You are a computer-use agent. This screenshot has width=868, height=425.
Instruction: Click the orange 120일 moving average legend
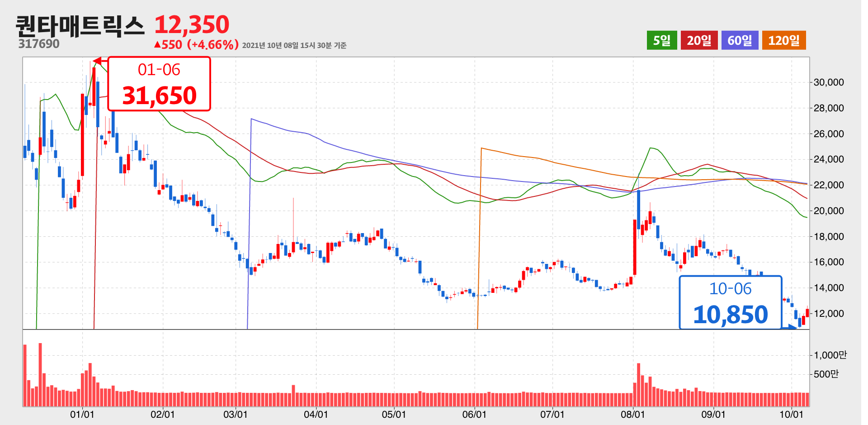[x=784, y=40]
